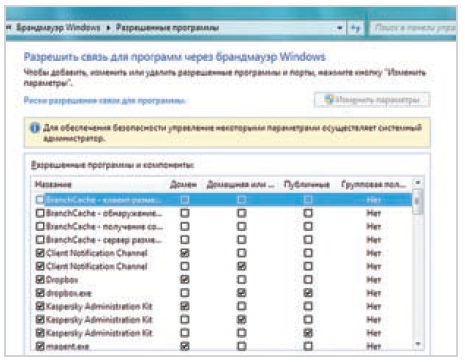
Task: Click the blue information icon in the yellow notice
Action: [35, 128]
